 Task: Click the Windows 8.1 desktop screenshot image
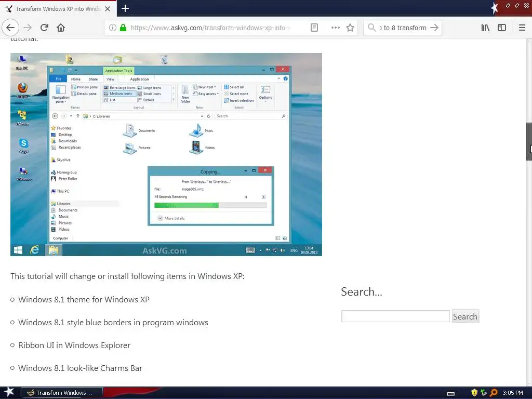(166, 154)
